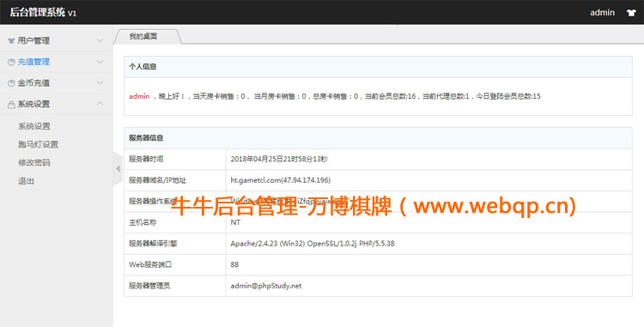The image size is (644, 327).
Task: Expand the 用户管理 chevron
Action: coord(100,40)
